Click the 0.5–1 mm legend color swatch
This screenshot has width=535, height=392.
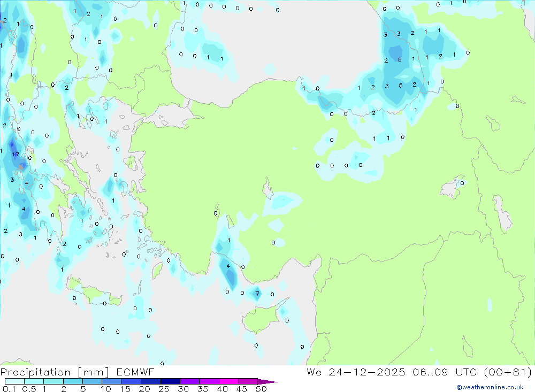tap(34, 381)
